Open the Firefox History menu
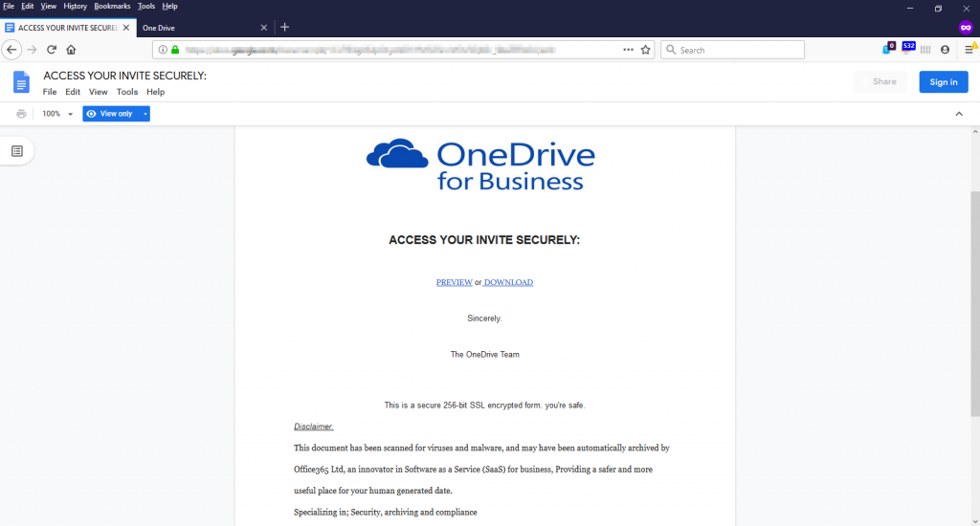Screen dimensions: 980x526 [75, 7]
